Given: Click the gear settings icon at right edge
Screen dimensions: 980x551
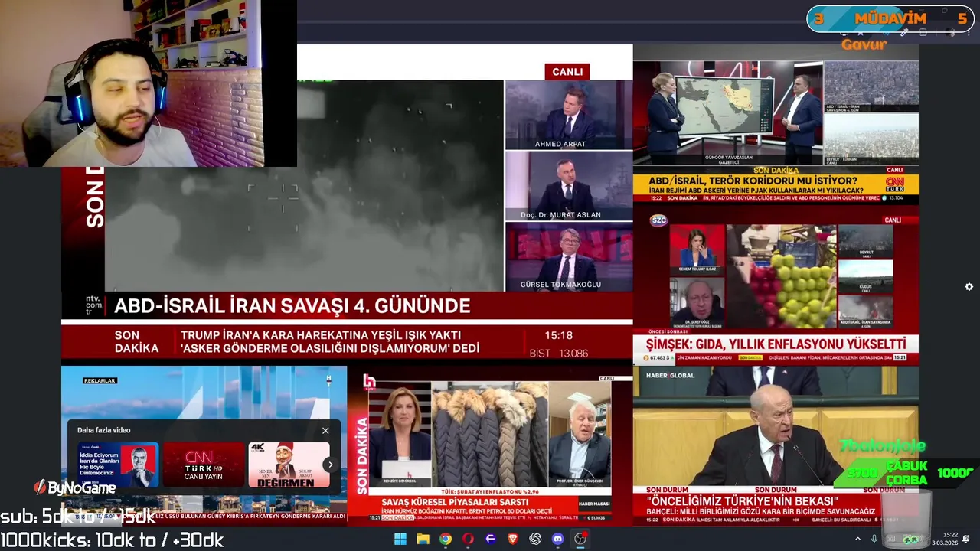Looking at the screenshot, I should 969,287.
